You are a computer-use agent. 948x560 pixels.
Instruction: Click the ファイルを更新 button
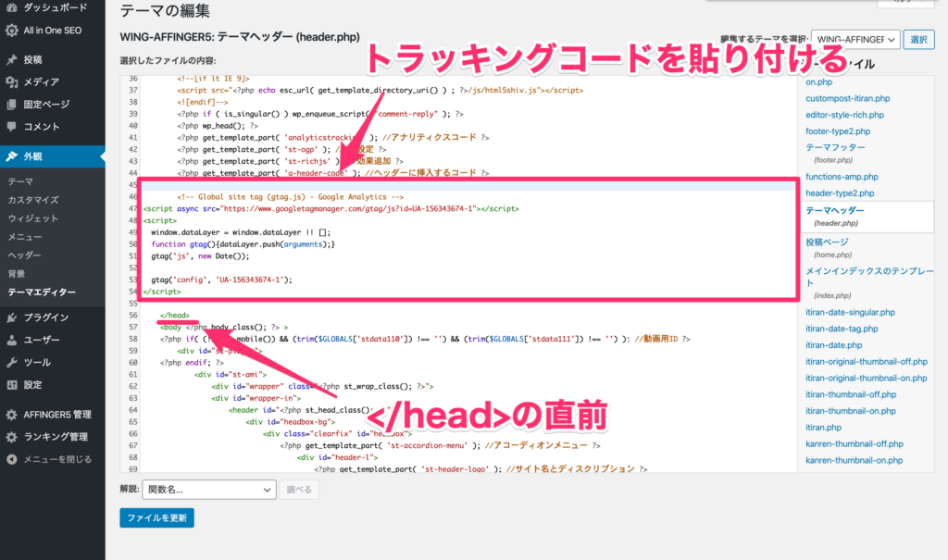[x=156, y=517]
